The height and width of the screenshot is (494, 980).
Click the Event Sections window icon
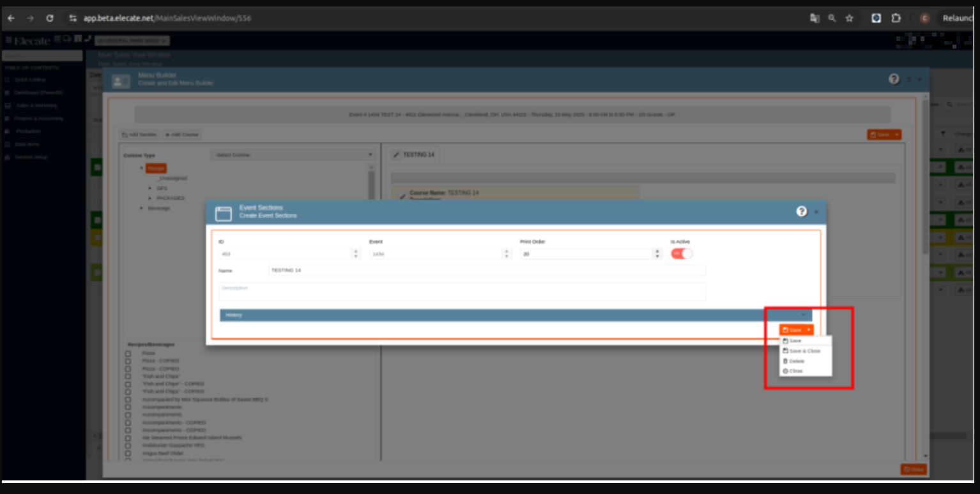coord(224,214)
